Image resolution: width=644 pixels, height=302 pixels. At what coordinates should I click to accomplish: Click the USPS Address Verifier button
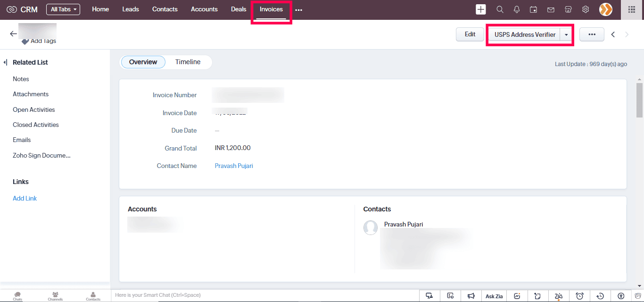(525, 34)
